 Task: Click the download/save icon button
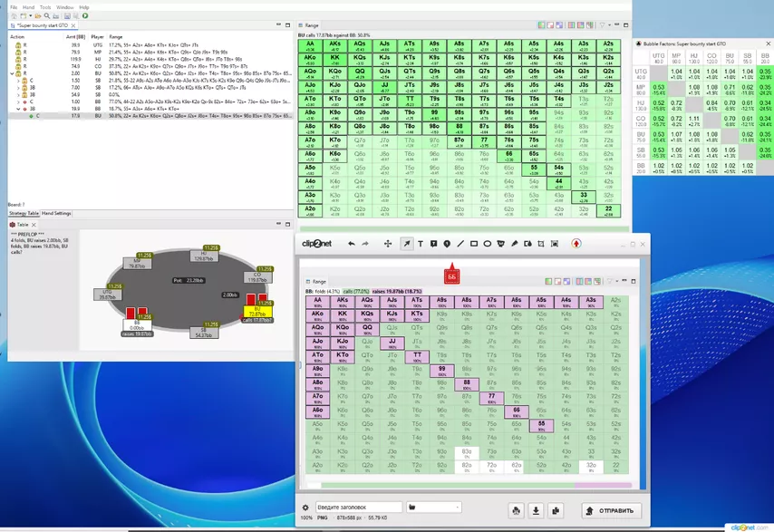[x=536, y=510]
